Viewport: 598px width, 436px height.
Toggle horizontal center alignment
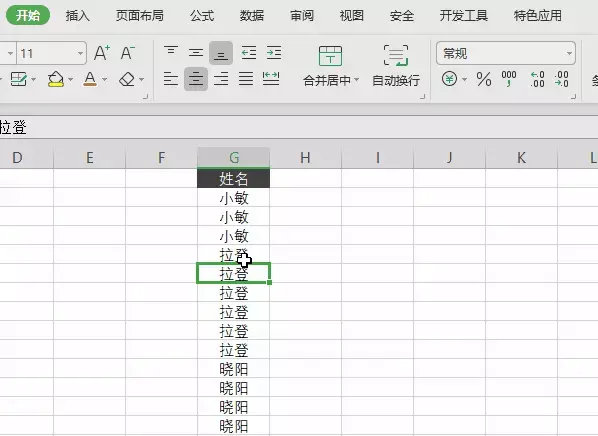pos(196,79)
